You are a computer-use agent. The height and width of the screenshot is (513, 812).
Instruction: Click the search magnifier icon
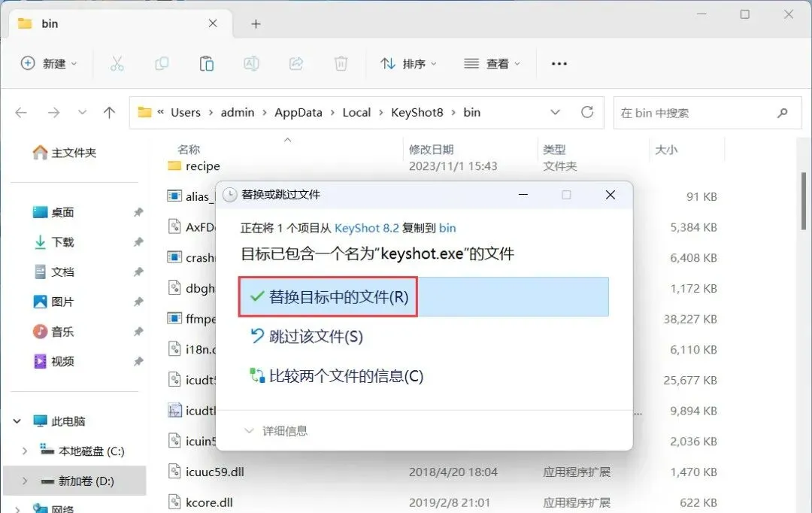783,113
